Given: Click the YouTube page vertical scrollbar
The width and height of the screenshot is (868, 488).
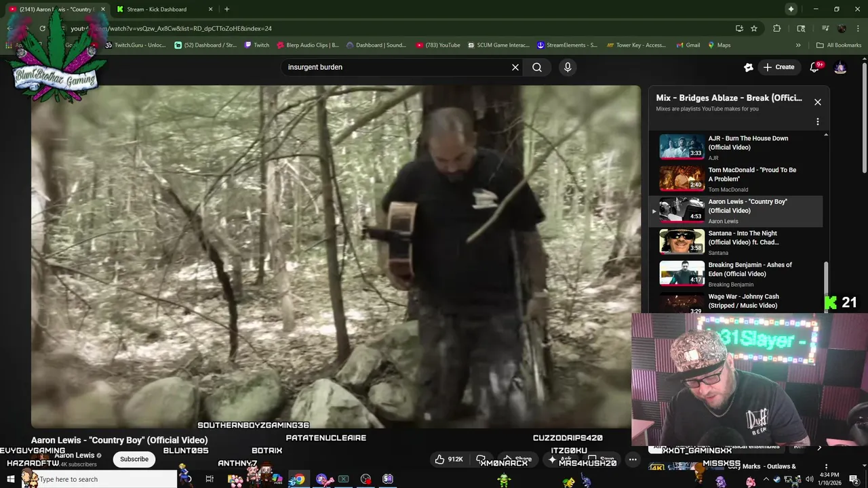Looking at the screenshot, I should [865, 117].
